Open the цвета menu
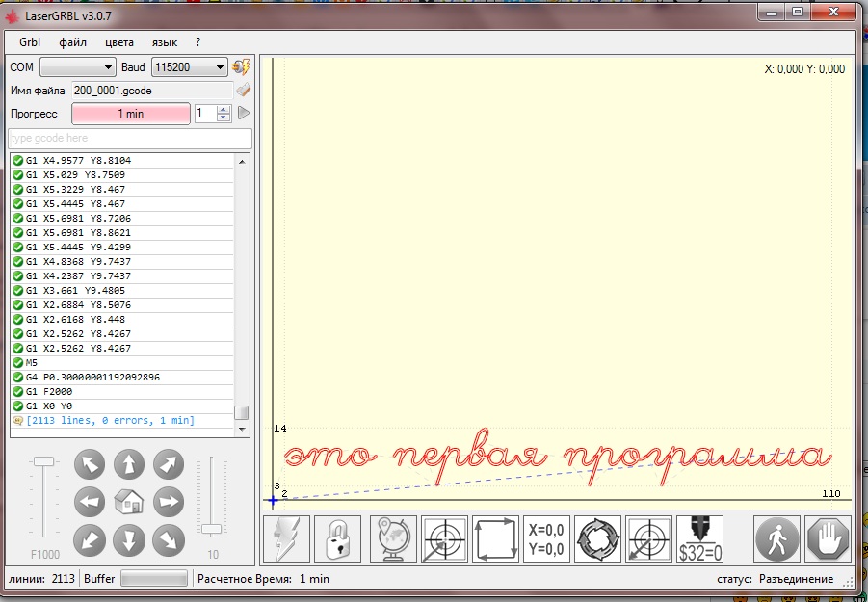The image size is (868, 602). (x=119, y=42)
